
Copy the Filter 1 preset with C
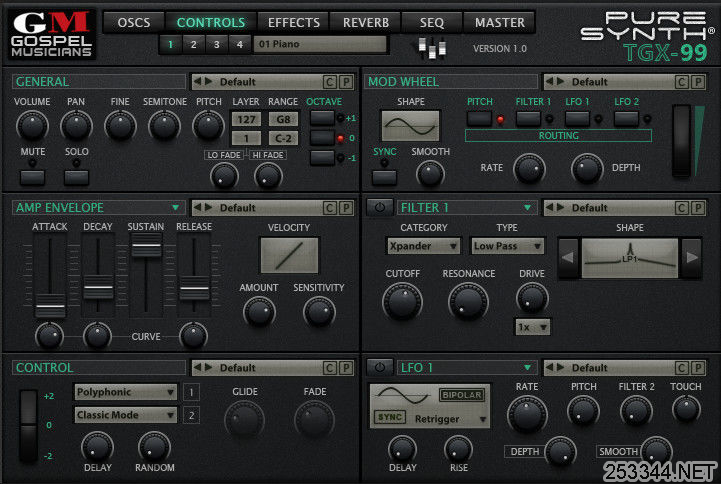[681, 208]
